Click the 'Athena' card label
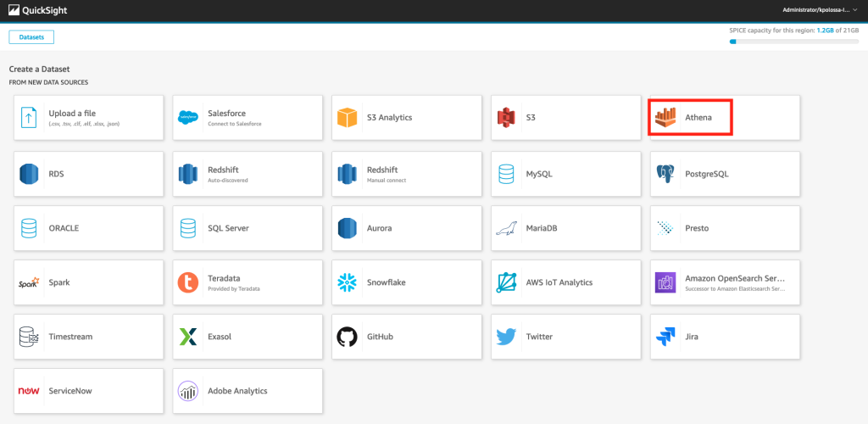This screenshot has height=424, width=868. [698, 117]
